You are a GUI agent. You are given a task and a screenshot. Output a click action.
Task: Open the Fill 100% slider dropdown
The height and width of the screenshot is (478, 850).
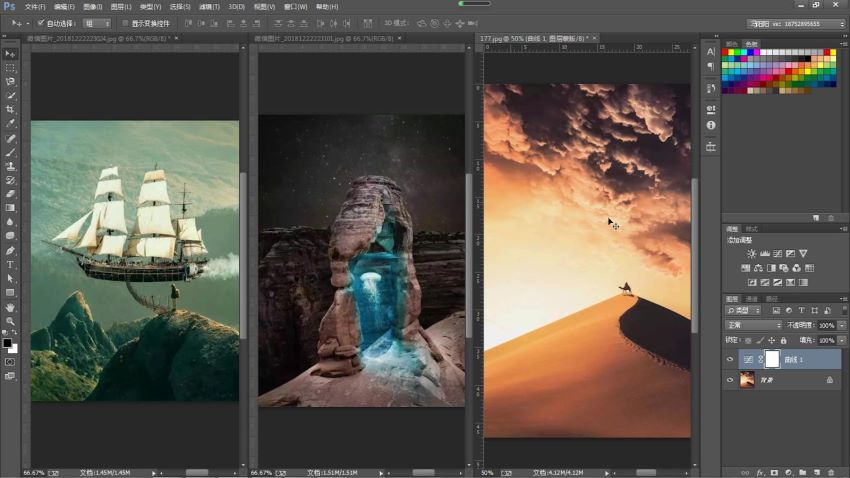click(842, 340)
